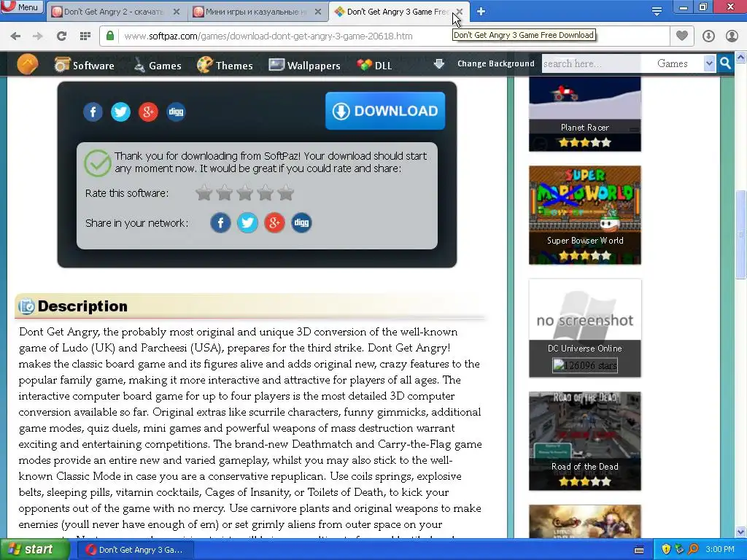Viewport: 747px width, 560px height.
Task: Click the SoftPaz orange home logo
Action: [x=27, y=64]
